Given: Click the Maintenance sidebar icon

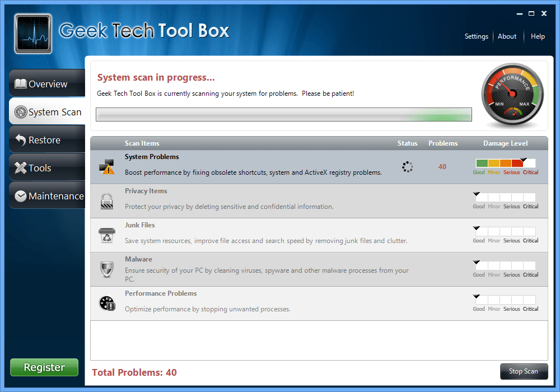Looking at the screenshot, I should [x=20, y=196].
